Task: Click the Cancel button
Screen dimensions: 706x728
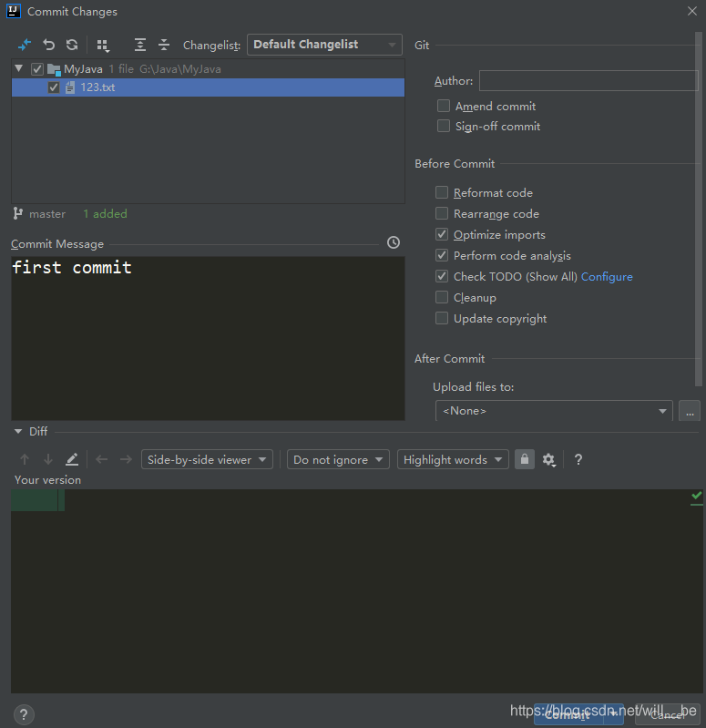Action: pos(668,715)
